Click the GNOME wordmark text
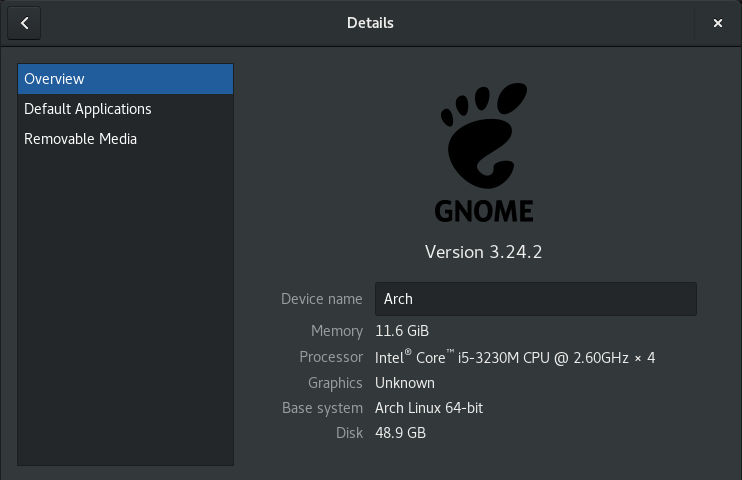Image resolution: width=742 pixels, height=480 pixels. (x=484, y=211)
